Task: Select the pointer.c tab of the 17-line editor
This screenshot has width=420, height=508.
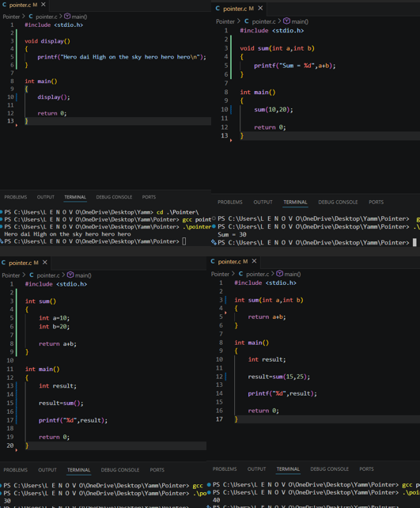Action: pos(234,261)
